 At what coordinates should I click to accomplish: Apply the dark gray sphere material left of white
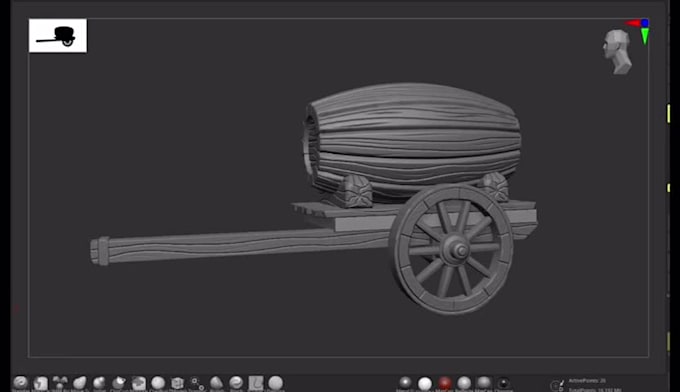[405, 383]
